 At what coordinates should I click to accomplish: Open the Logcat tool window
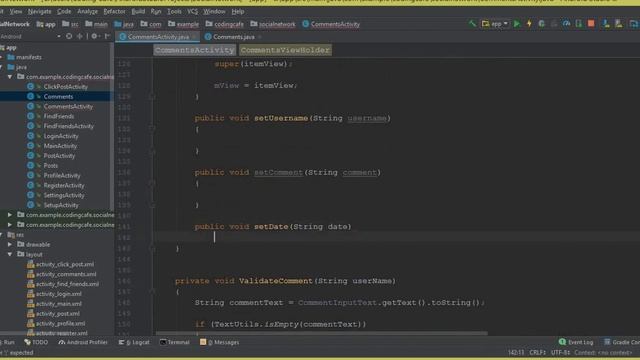134,342
